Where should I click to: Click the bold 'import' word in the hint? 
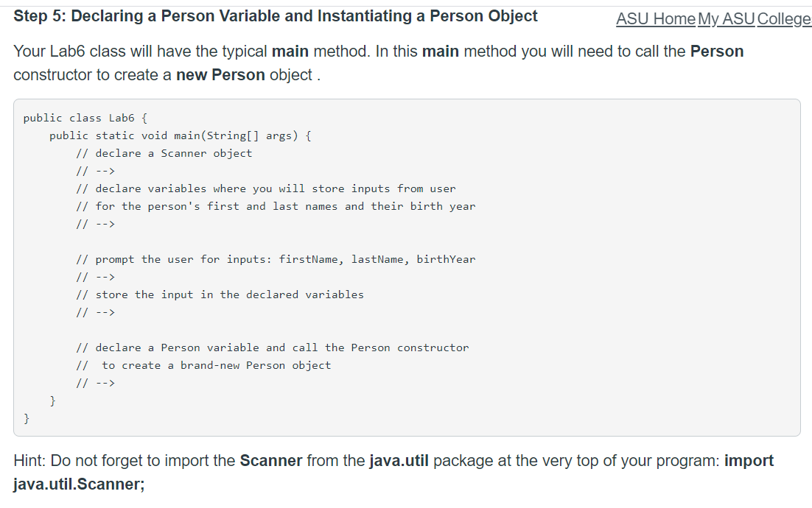coord(749,461)
